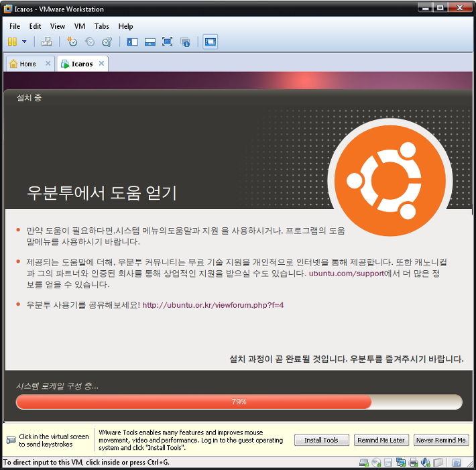Click the Send Ctrl+Alt+Del keys icon

[x=47, y=42]
